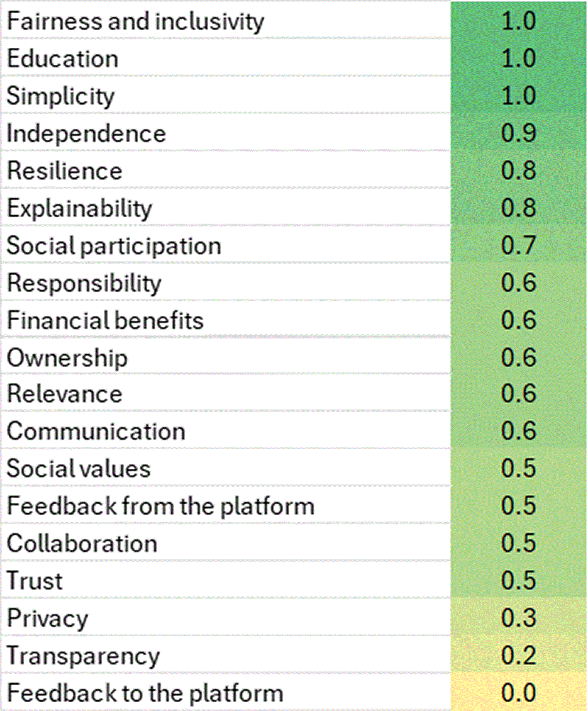Click the 0.3 value beside Privacy
588x711 pixels.
click(x=519, y=617)
